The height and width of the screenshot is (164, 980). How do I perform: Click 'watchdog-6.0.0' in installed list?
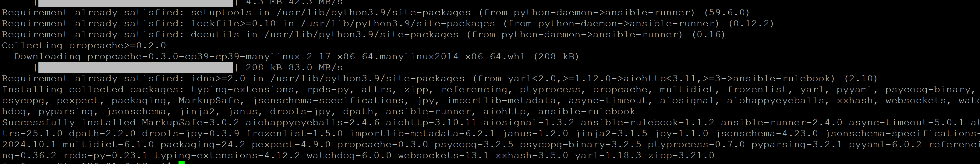click(x=348, y=156)
